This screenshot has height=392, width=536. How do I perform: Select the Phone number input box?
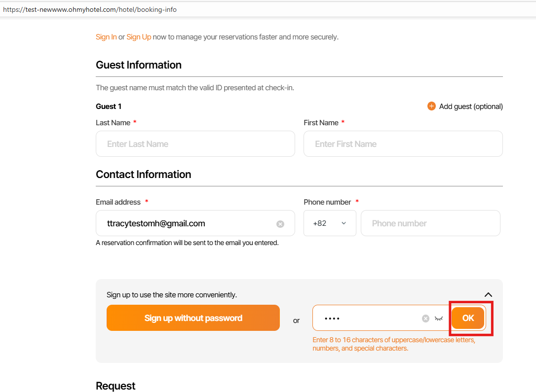pyautogui.click(x=430, y=223)
